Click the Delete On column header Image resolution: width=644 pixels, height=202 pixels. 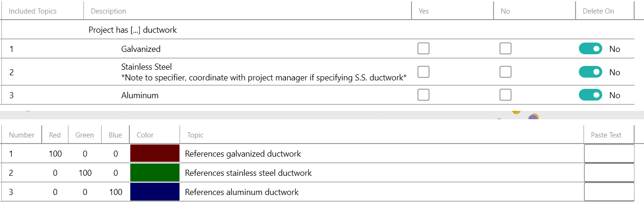(598, 11)
